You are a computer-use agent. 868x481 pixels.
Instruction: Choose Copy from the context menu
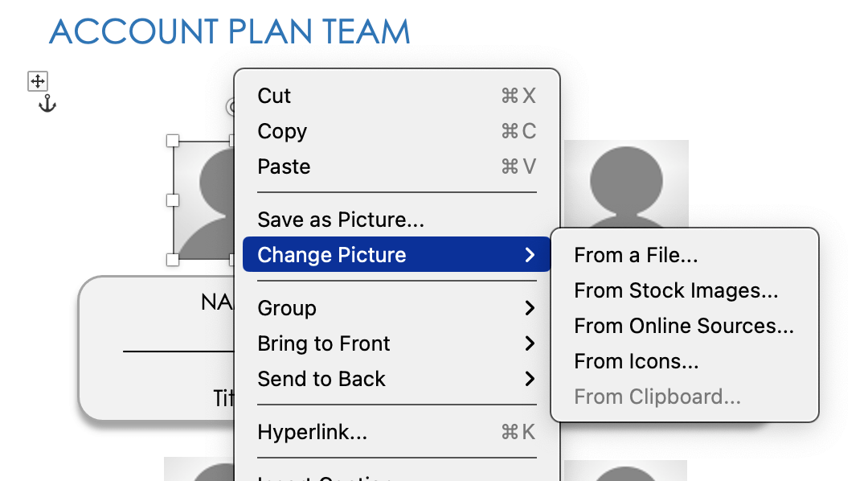click(x=281, y=131)
